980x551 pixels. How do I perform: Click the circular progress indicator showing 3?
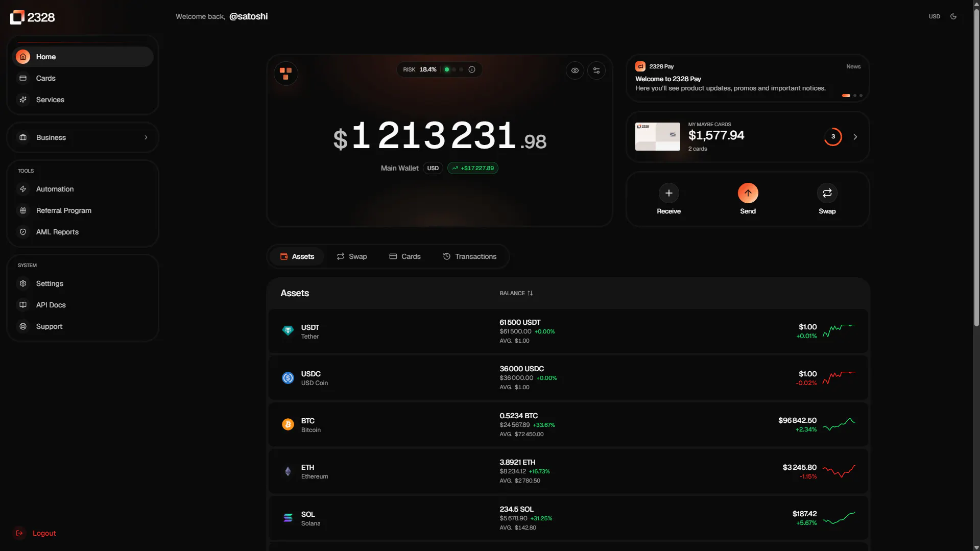pos(832,136)
